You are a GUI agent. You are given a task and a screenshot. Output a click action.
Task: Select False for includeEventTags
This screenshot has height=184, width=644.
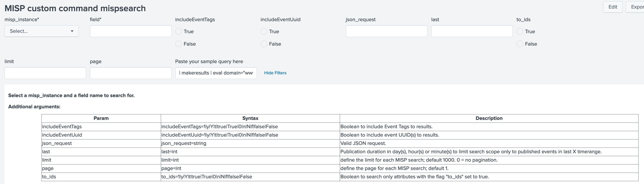click(179, 44)
